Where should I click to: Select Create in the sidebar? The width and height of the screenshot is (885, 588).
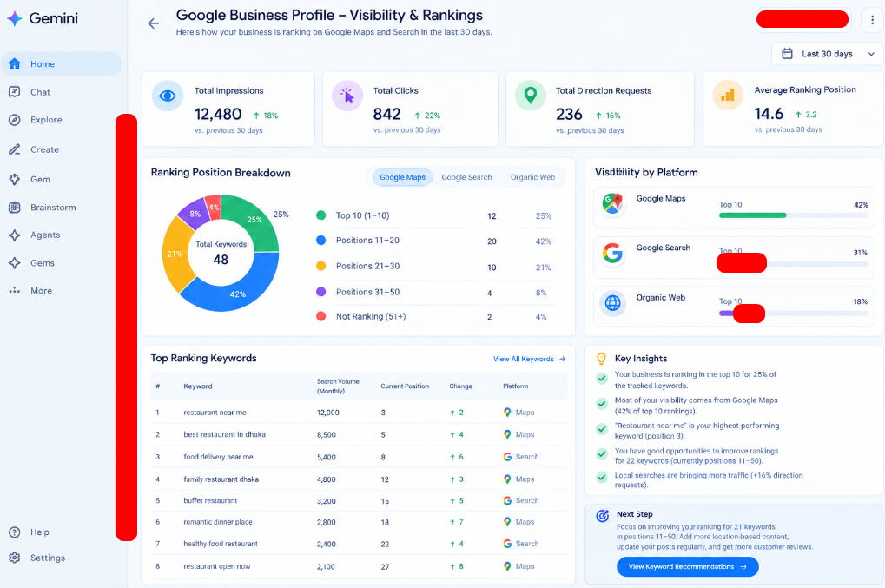(x=44, y=149)
